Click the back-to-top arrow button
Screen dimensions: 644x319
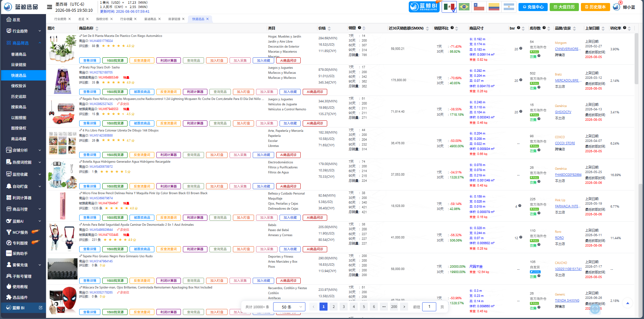628,303
